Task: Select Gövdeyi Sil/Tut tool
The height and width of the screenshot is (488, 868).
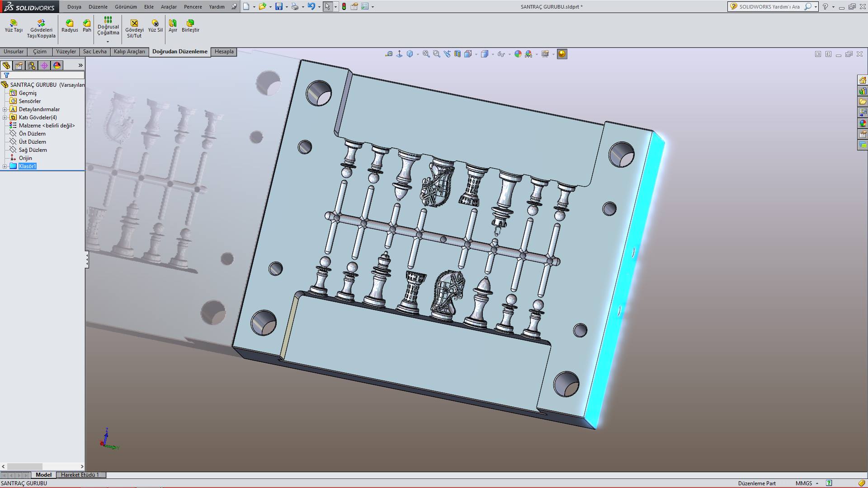Action: coord(134,29)
